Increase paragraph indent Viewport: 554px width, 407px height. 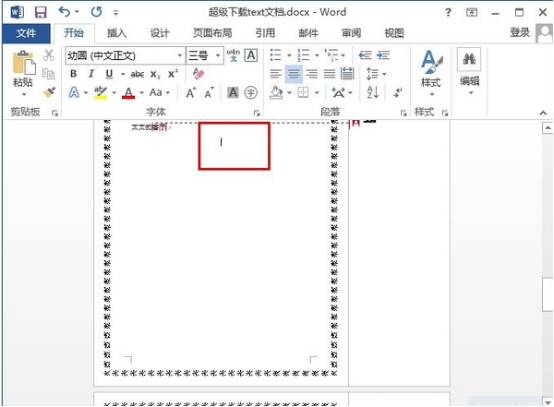pos(383,55)
